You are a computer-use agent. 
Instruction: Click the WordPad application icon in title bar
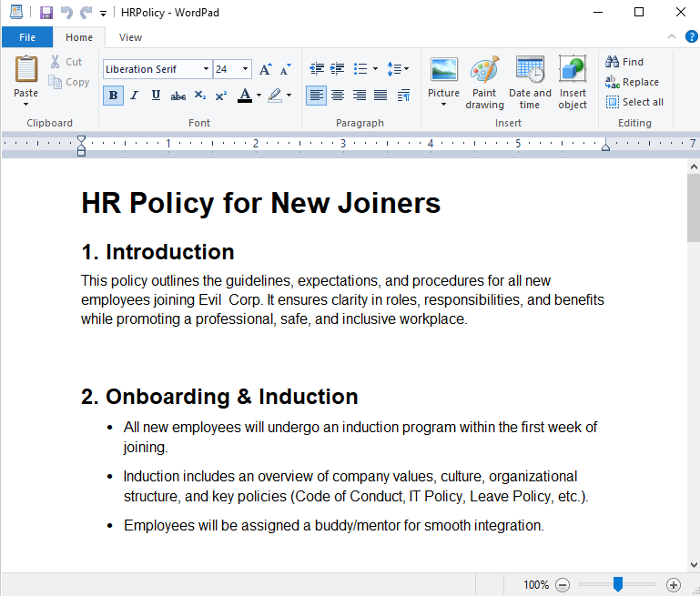[16, 12]
